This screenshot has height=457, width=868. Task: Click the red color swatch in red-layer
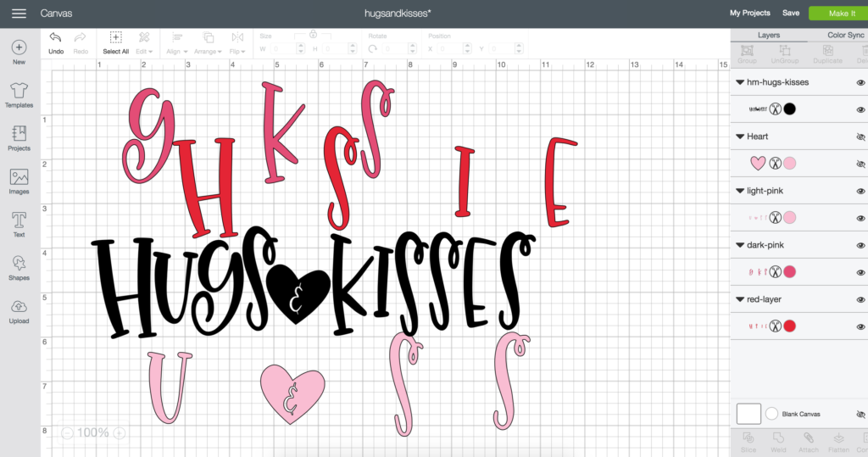(789, 326)
